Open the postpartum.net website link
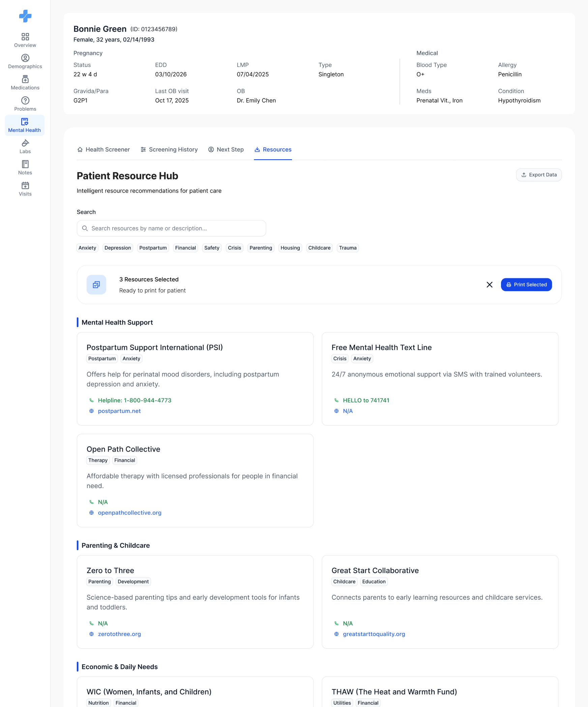The image size is (588, 707). tap(119, 411)
